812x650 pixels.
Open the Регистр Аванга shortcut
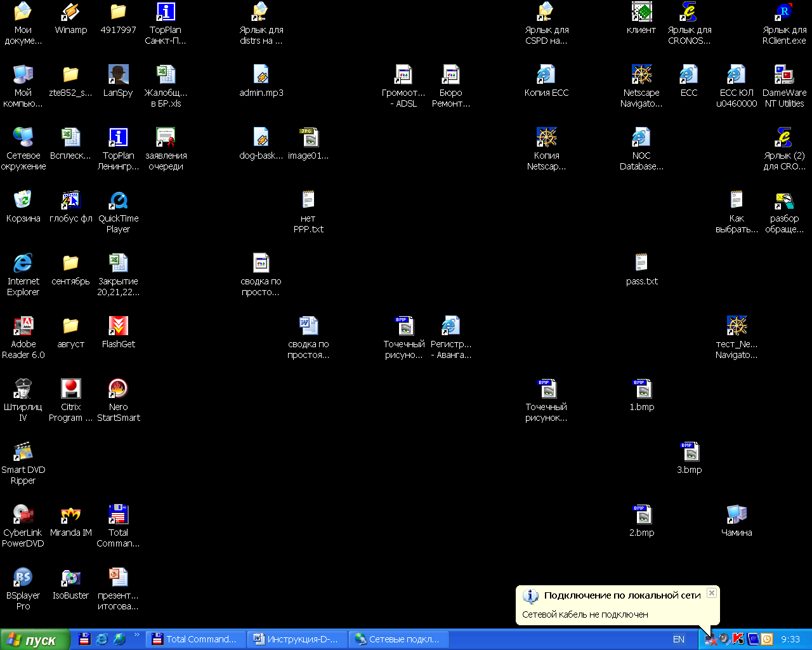click(x=451, y=338)
